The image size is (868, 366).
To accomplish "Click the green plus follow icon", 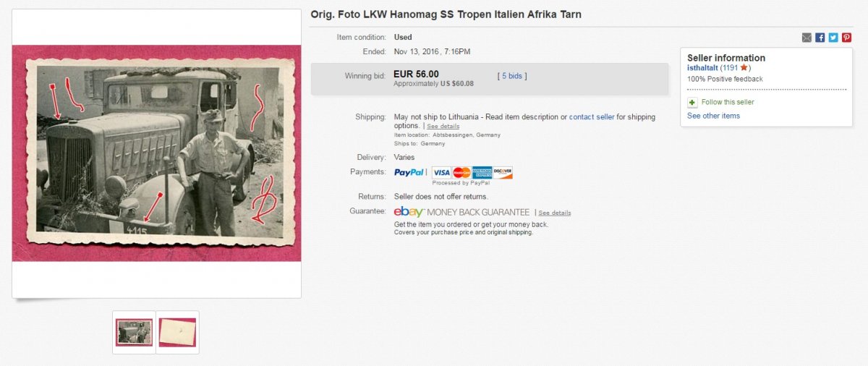I will click(692, 103).
